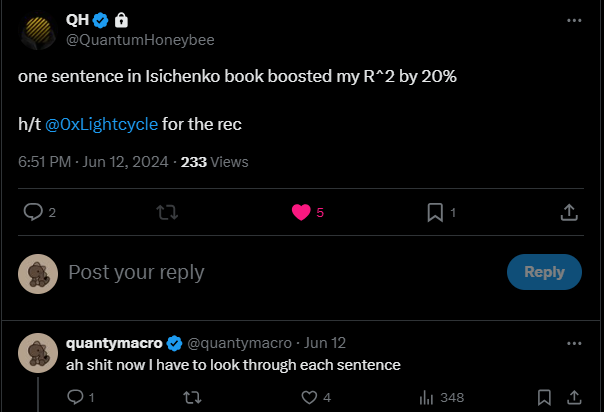This screenshot has width=604, height=412.
Task: Reply to quantymacro's comment
Action: point(75,397)
